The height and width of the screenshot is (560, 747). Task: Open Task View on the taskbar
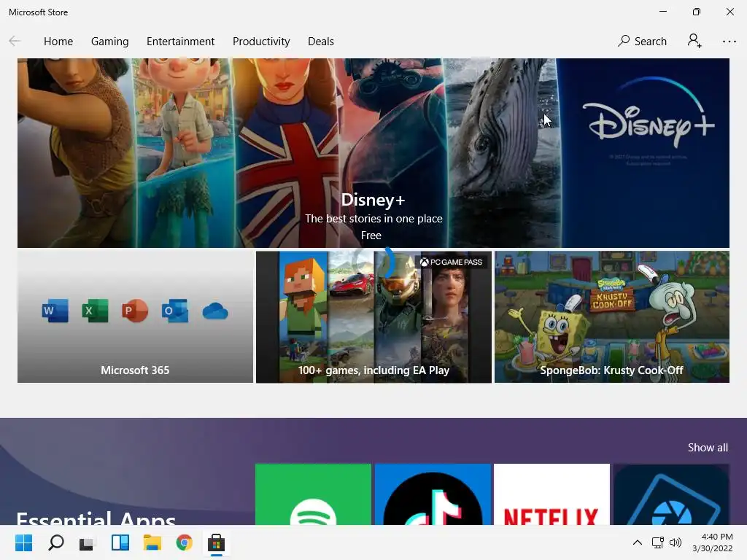(x=88, y=542)
